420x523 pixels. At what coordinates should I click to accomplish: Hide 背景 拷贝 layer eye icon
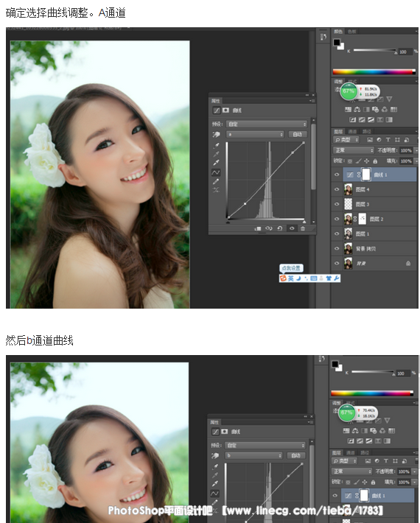pos(337,248)
